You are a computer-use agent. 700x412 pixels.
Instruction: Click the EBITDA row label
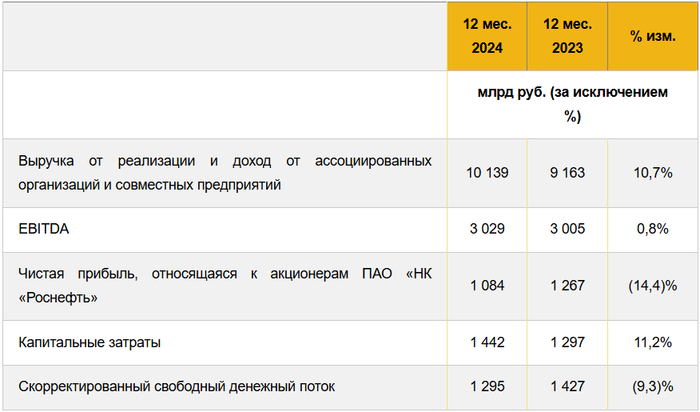[x=40, y=229]
